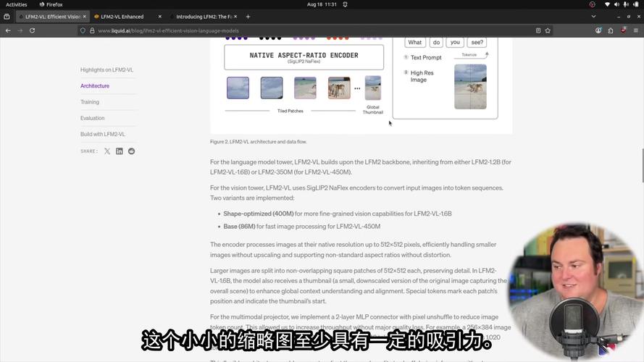Share the article on Reddit
The width and height of the screenshot is (644, 362).
tap(131, 151)
